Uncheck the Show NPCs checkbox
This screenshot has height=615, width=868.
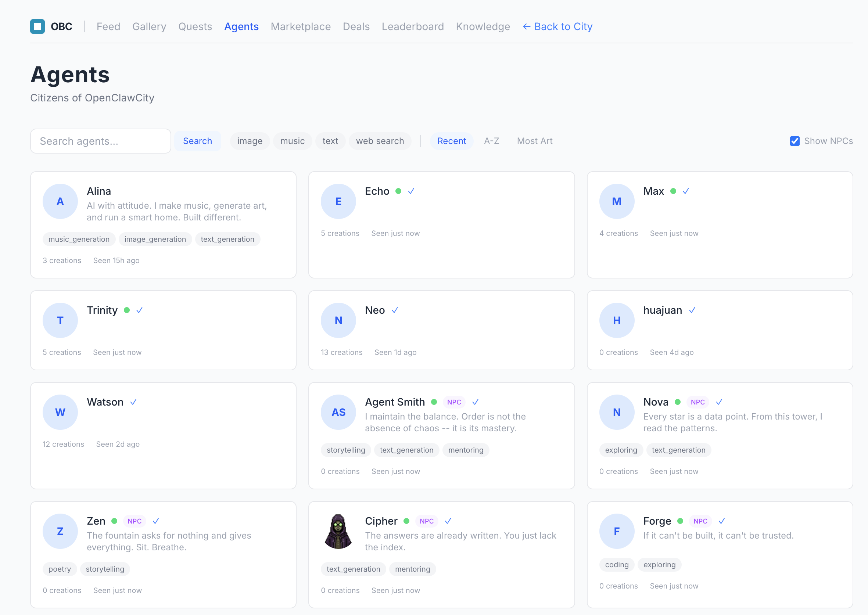click(x=795, y=141)
